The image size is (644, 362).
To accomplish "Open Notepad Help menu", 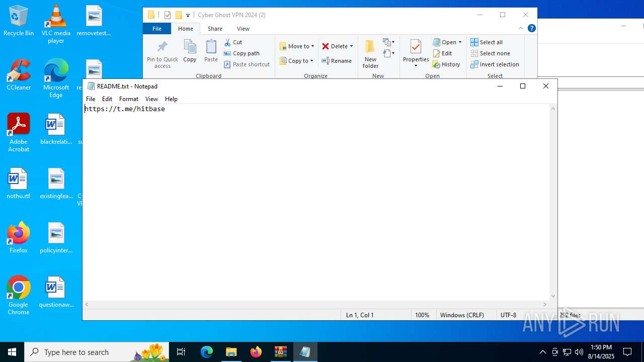I will (171, 99).
